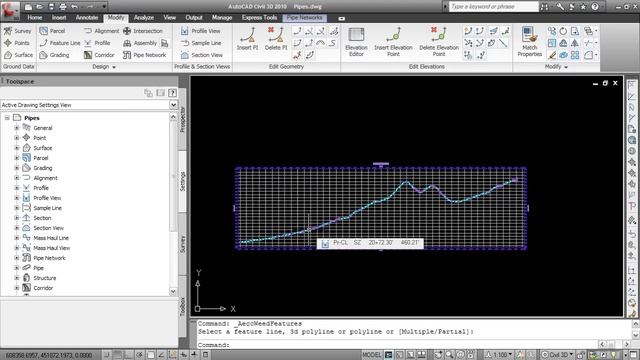Open the Survey side tab in Toolspace
Screen dimensions: 640x360
coord(182,244)
